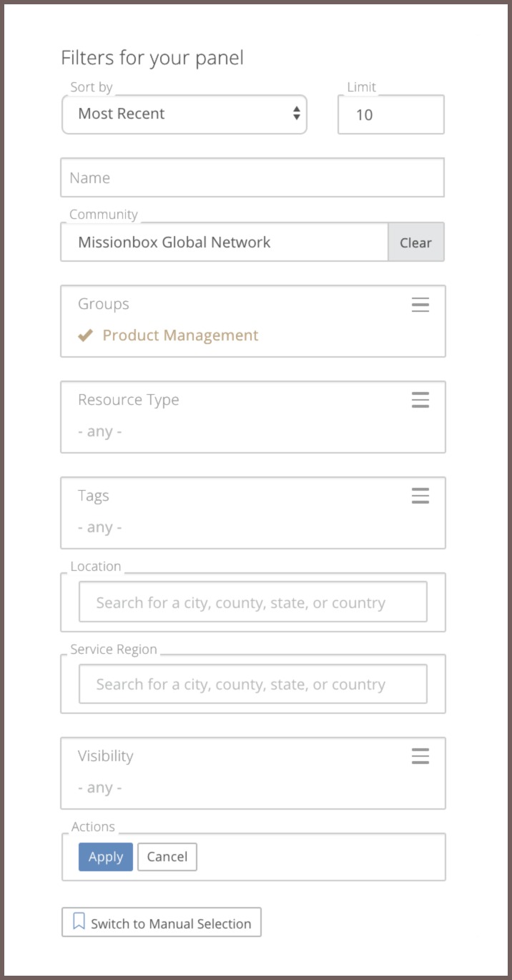Image resolution: width=512 pixels, height=980 pixels.
Task: Clear the Missionbox Global Network community
Action: (415, 242)
